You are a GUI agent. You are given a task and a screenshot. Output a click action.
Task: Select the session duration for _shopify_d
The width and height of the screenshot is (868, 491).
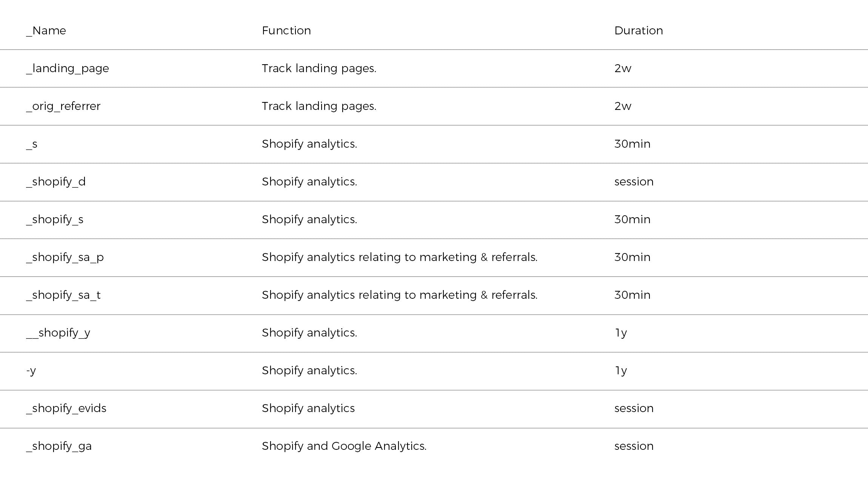click(634, 182)
